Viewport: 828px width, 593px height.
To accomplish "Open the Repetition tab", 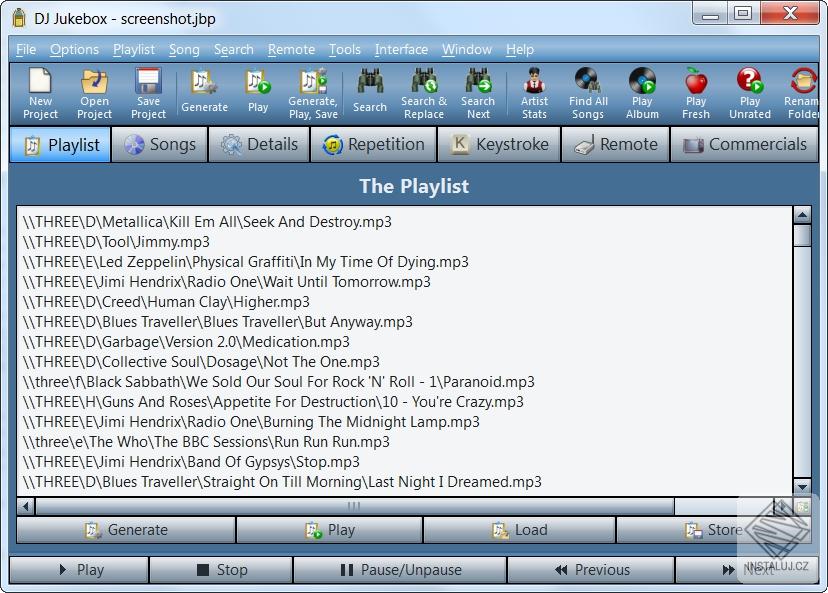I will [373, 144].
